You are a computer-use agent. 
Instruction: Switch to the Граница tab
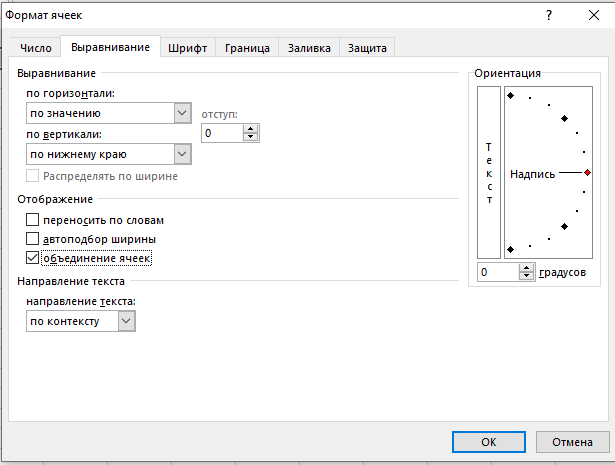coord(247,48)
